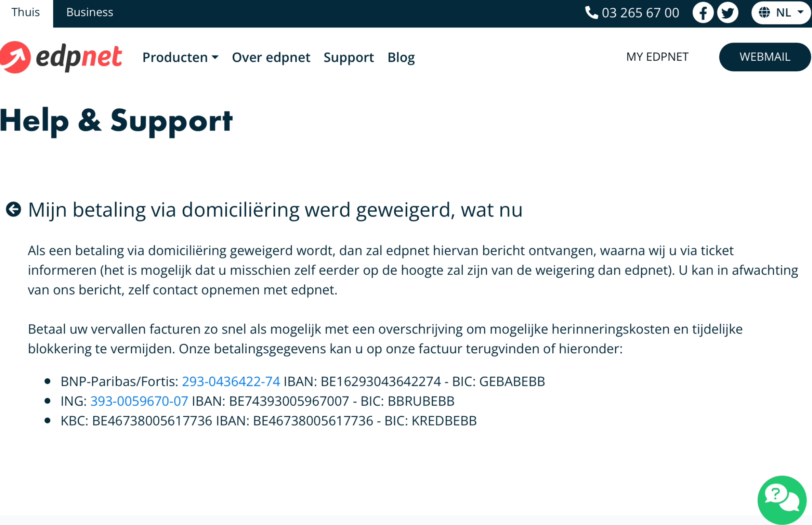Image resolution: width=812 pixels, height=525 pixels.
Task: Click the Help & Support heading
Action: pyautogui.click(x=116, y=121)
